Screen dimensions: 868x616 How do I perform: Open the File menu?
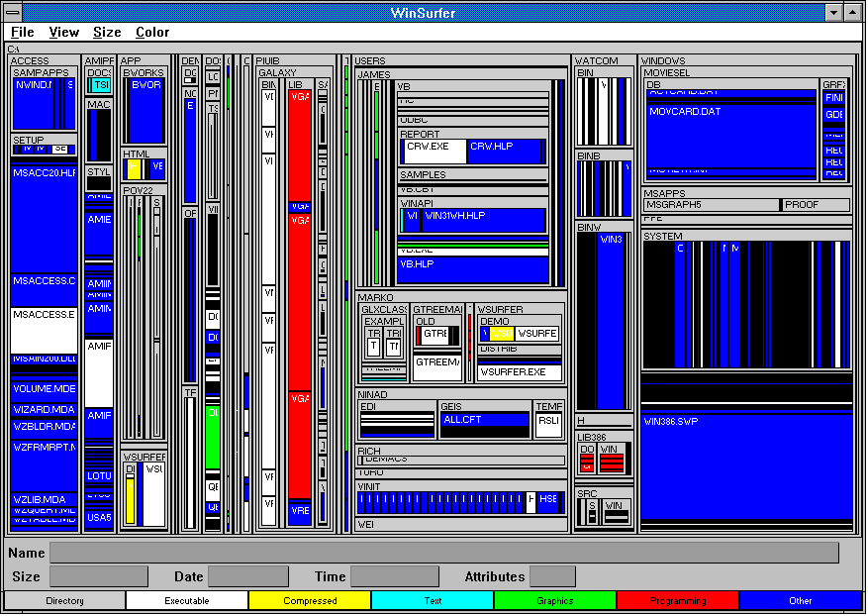tap(22, 32)
